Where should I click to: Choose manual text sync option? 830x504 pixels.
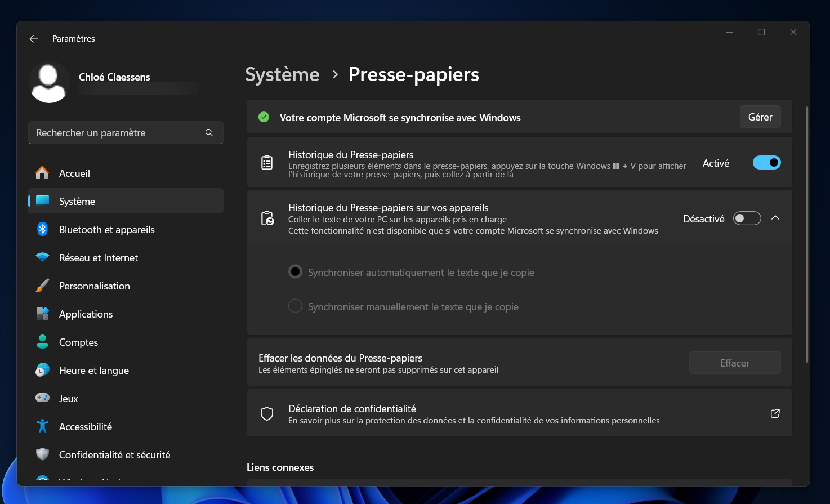(295, 306)
